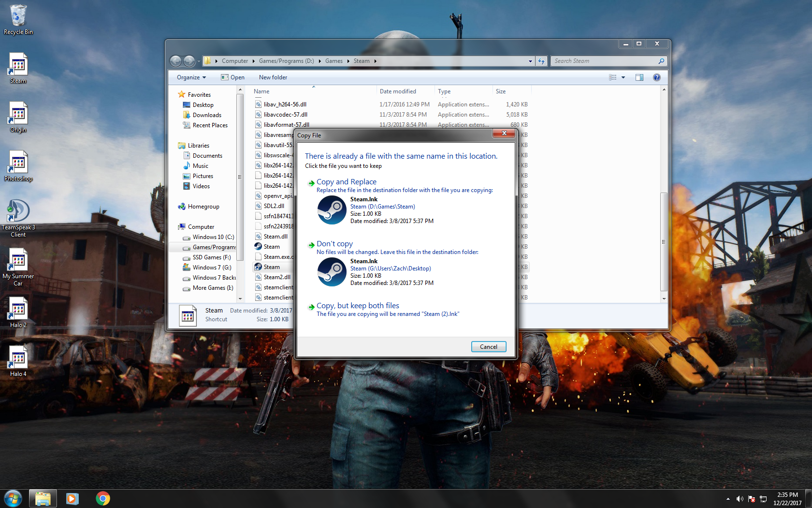Expand the Games/Programs (D:) breadcrumb arrow
812x508 pixels.
319,61
